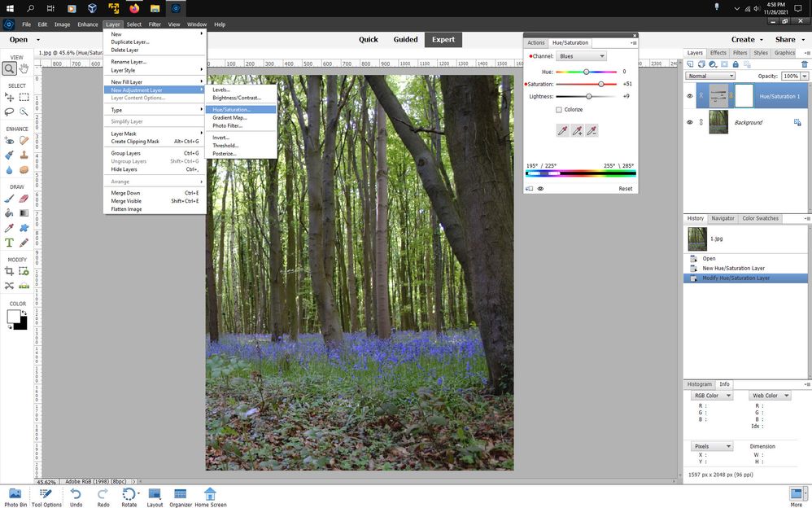Expand the blend mode dropdown showing Normal
Viewport: 812px width, 508px height.
pos(709,76)
